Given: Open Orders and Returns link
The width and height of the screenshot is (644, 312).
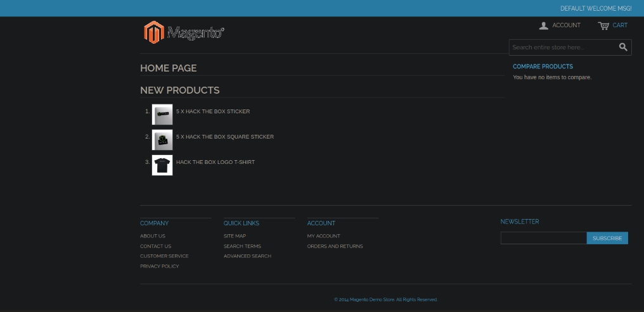Looking at the screenshot, I should [x=335, y=246].
